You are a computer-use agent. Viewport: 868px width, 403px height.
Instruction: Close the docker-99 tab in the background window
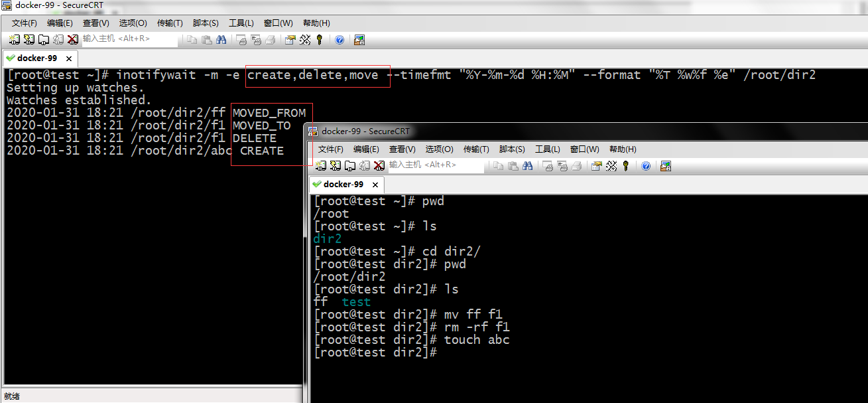[x=69, y=58]
